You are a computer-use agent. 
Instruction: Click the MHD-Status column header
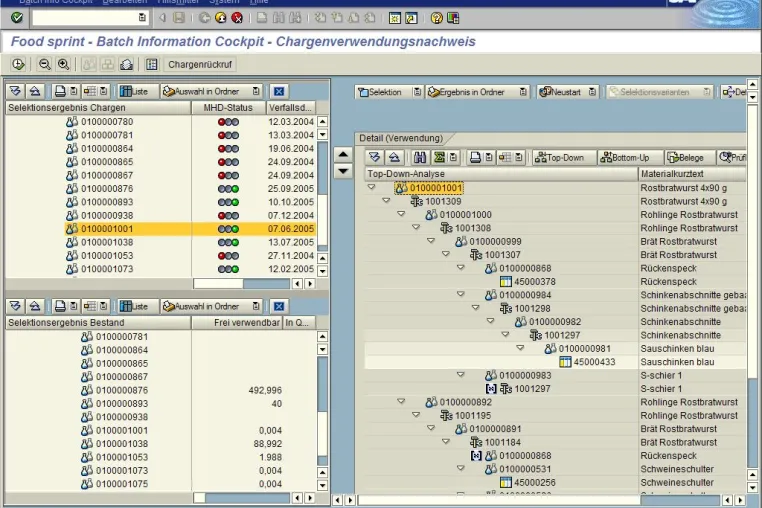click(x=228, y=107)
